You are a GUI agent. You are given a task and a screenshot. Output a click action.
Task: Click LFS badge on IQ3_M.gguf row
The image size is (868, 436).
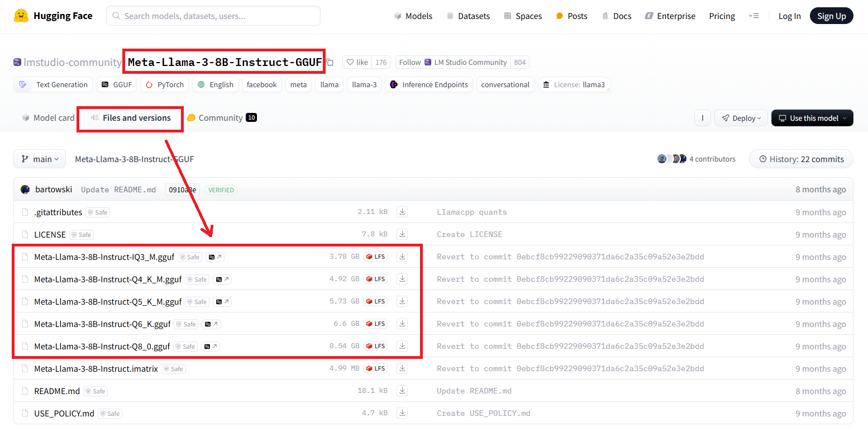[x=375, y=257]
